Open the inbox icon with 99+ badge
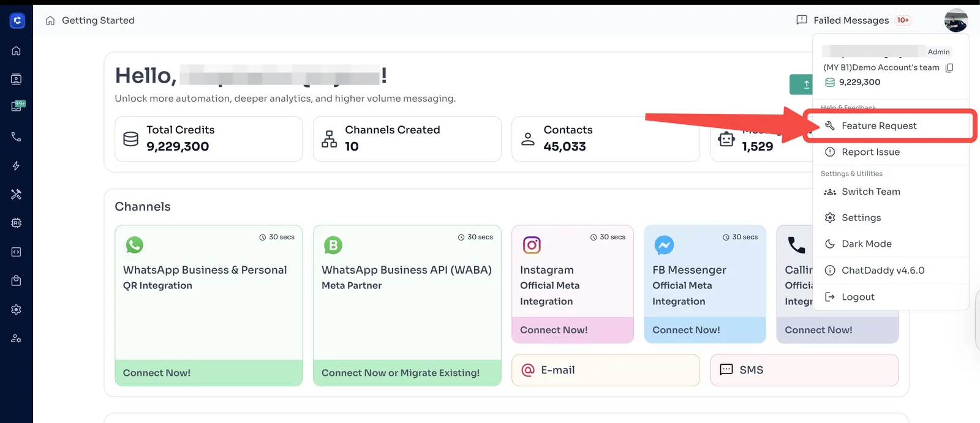 click(17, 107)
